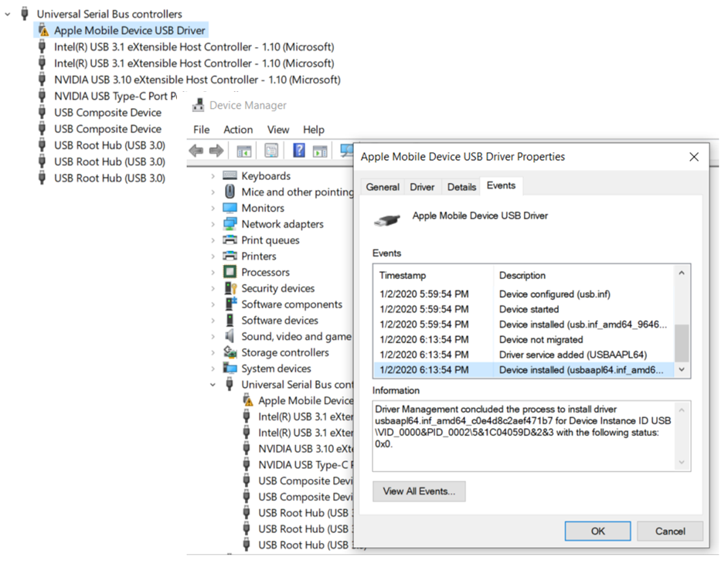Screen dimensions: 728x564
Task: Select the Device configured (usb.inf) event
Action: coord(524,294)
